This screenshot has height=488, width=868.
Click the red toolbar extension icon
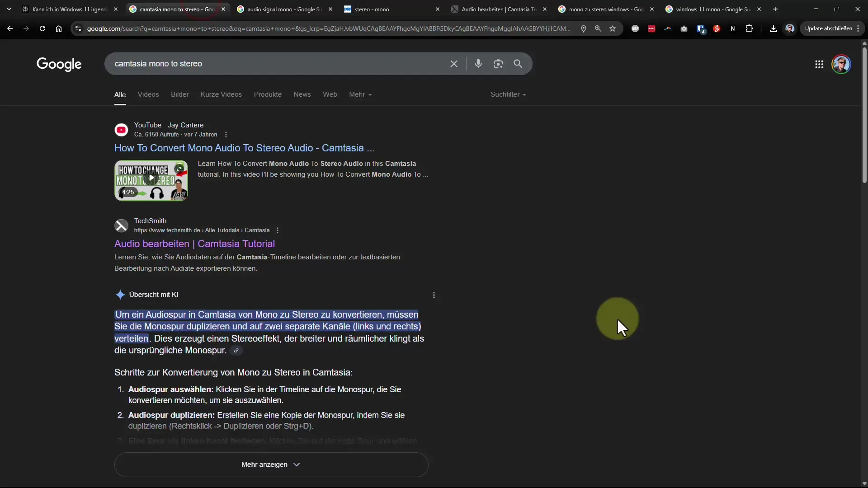[x=651, y=28]
